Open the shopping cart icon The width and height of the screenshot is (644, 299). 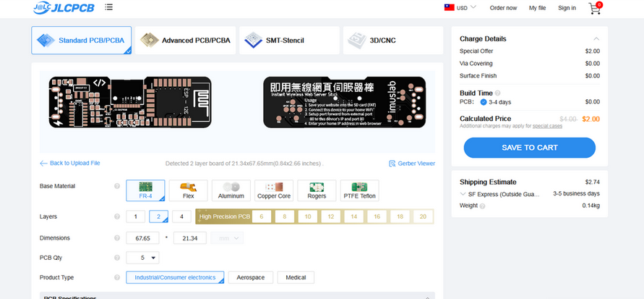pos(595,8)
